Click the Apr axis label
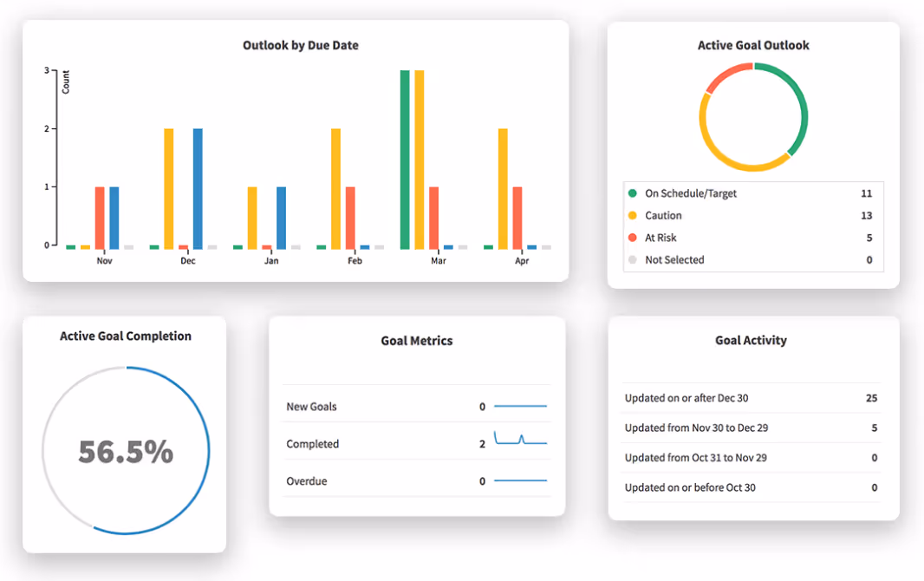The height and width of the screenshot is (581, 924). click(522, 260)
